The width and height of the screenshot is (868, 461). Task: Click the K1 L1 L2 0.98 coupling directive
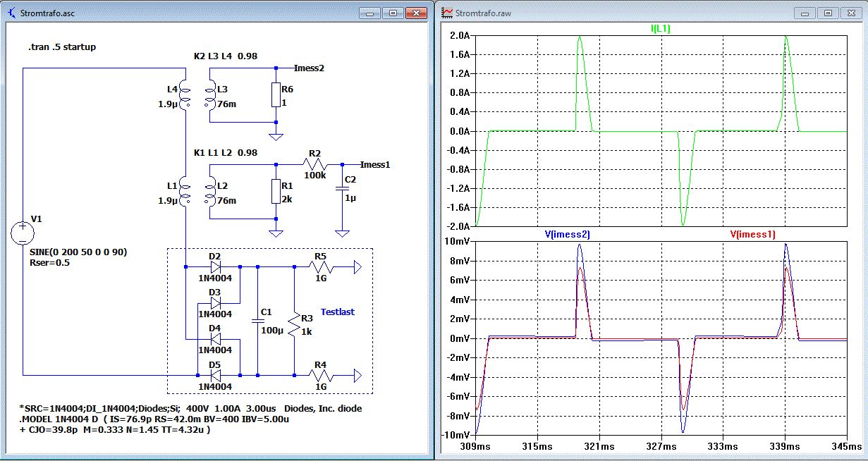(x=226, y=152)
